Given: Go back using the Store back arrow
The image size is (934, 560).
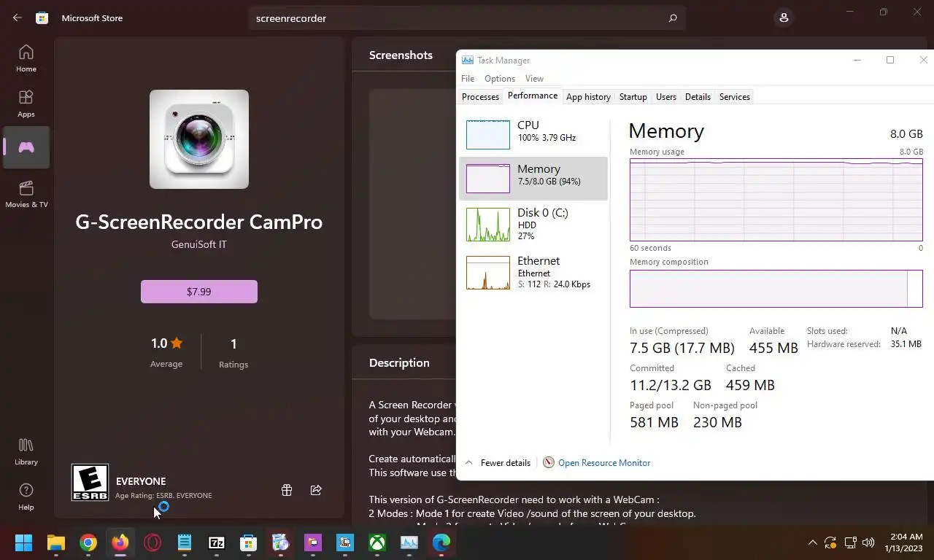Looking at the screenshot, I should click(x=18, y=17).
